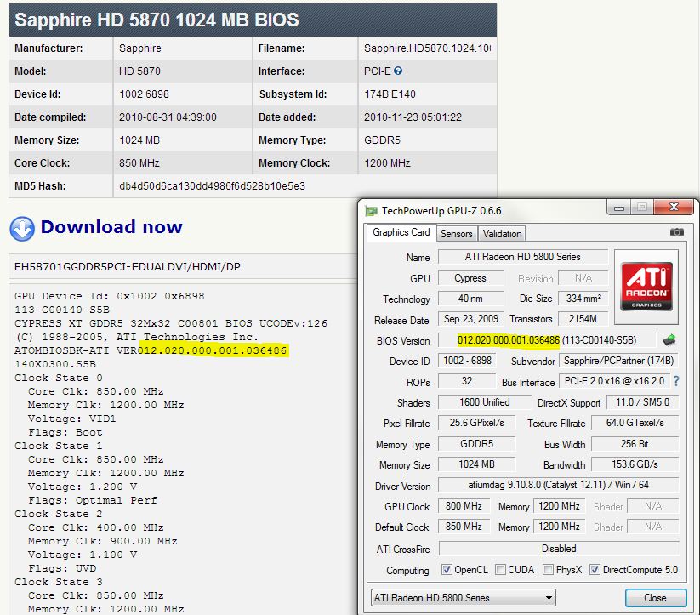
Task: Close GPU-Z with the red X
Action: 674,208
